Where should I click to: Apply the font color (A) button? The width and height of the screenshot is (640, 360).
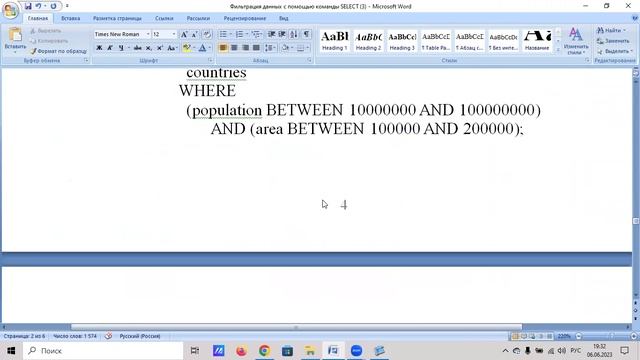(202, 48)
